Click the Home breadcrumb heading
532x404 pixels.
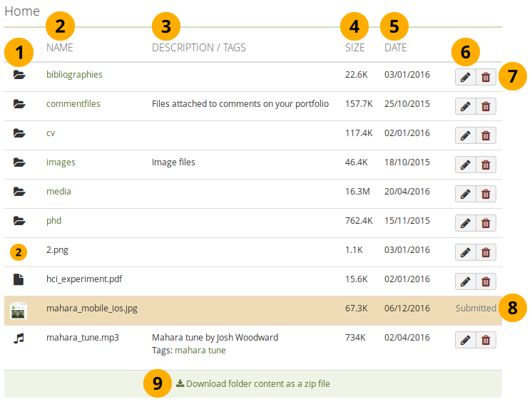[x=22, y=11]
